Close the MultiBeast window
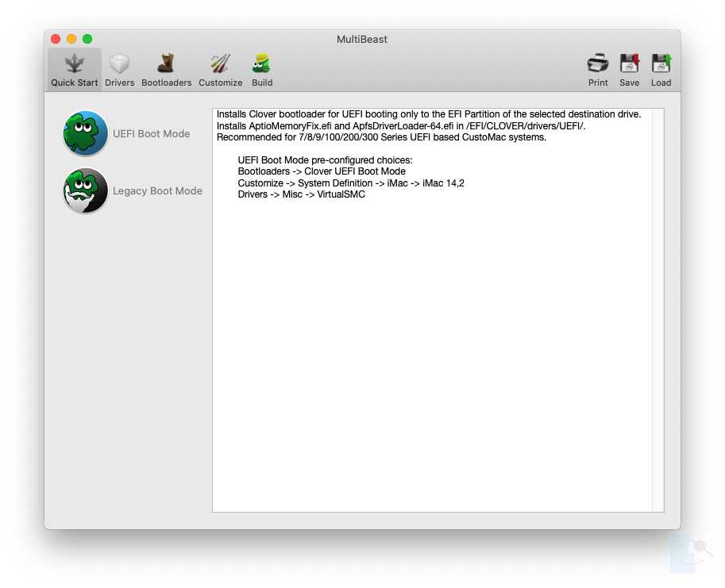The width and height of the screenshot is (725, 588). [x=56, y=39]
